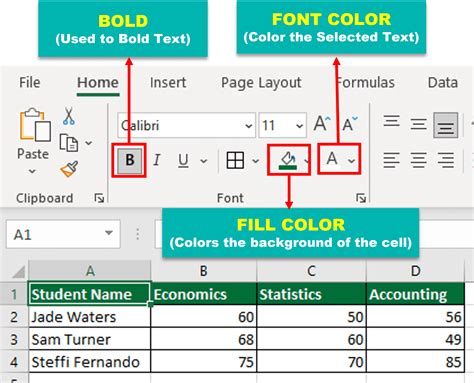Open Clipboard dialog launcher
Image resolution: width=474 pixels, height=383 pixels.
click(x=99, y=198)
